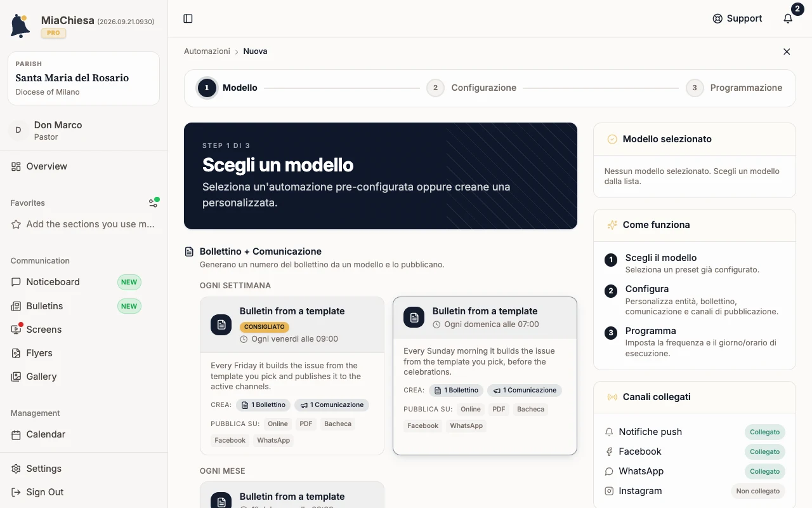The height and width of the screenshot is (508, 812).
Task: Click WhatsApp tag in Friday card
Action: [x=274, y=441]
